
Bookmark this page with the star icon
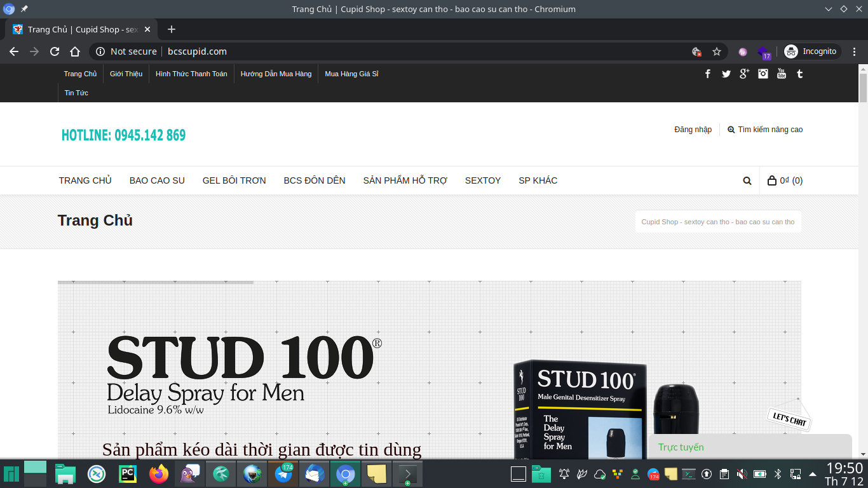point(717,51)
